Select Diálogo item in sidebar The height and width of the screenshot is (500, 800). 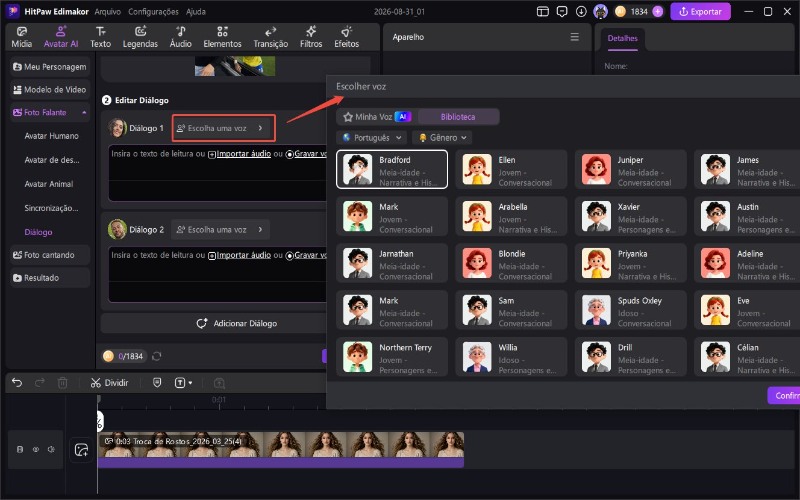click(x=38, y=232)
